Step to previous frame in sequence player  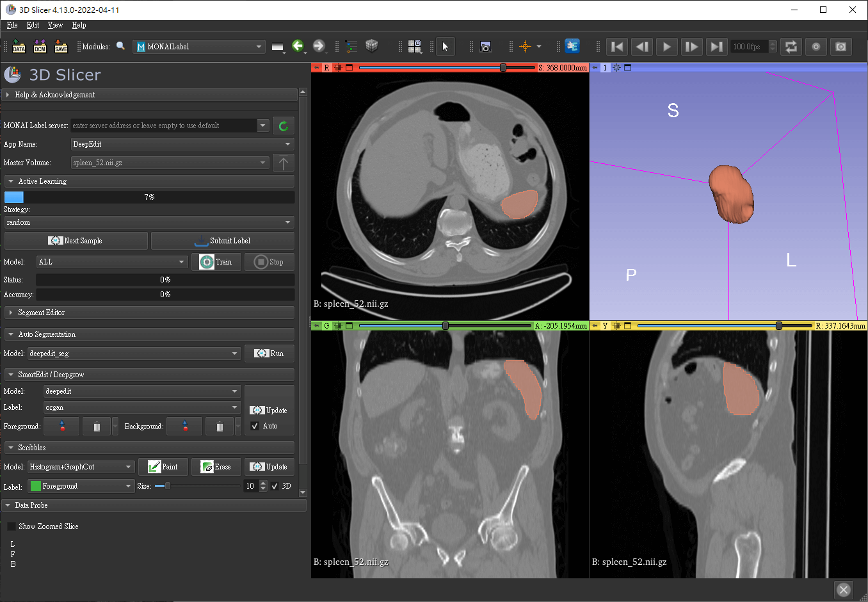642,46
